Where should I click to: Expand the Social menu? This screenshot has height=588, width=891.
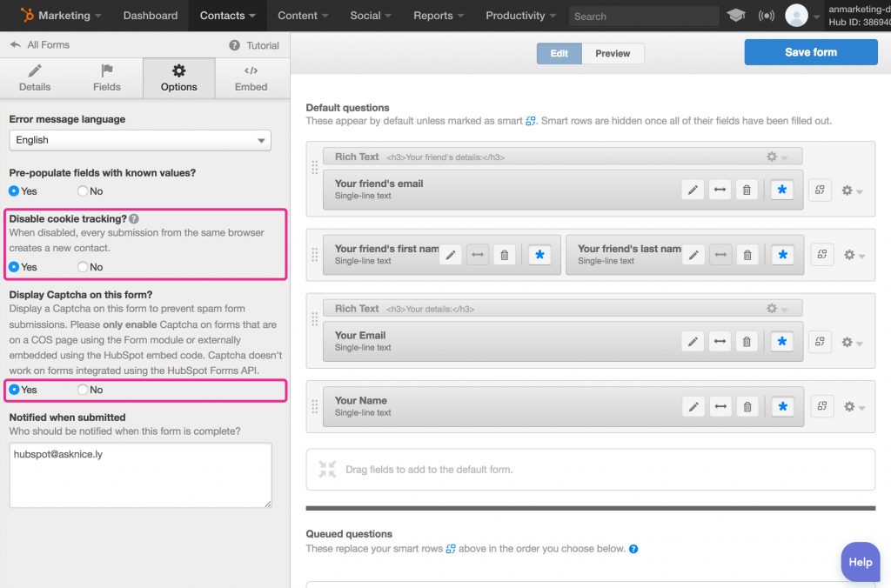coord(371,16)
